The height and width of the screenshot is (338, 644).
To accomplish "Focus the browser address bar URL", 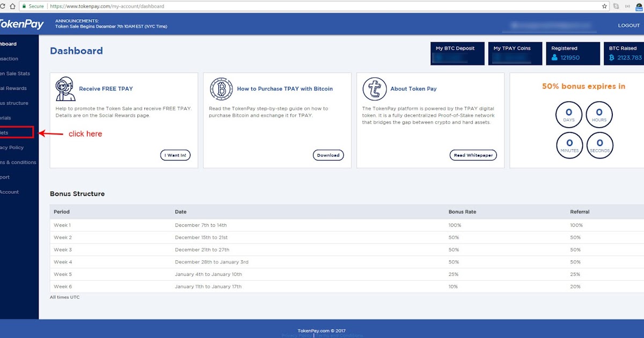I will click(x=107, y=6).
